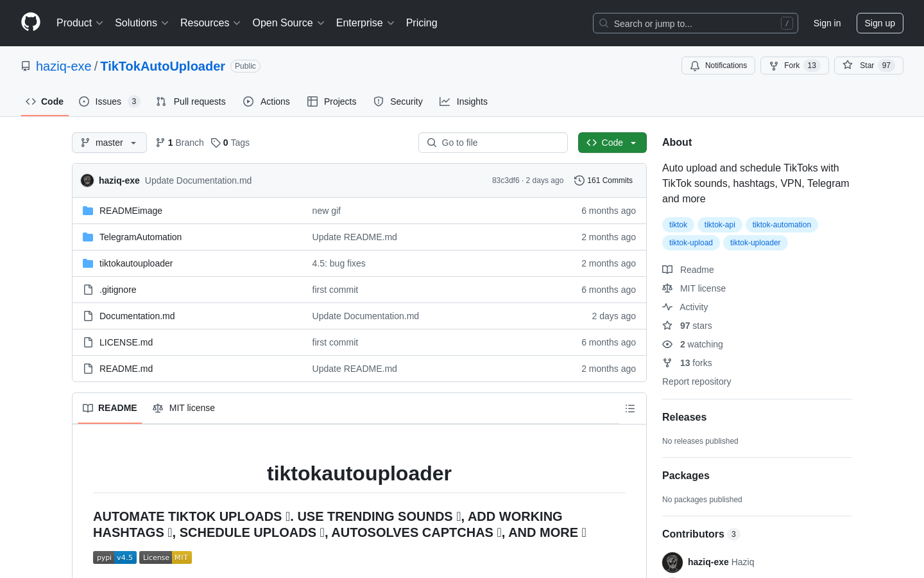
Task: Click the Go to file input
Action: [493, 143]
